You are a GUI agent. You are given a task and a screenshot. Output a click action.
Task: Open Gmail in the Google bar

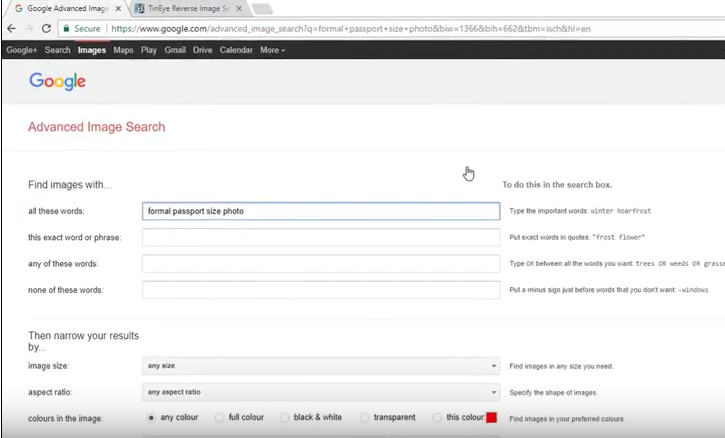175,50
